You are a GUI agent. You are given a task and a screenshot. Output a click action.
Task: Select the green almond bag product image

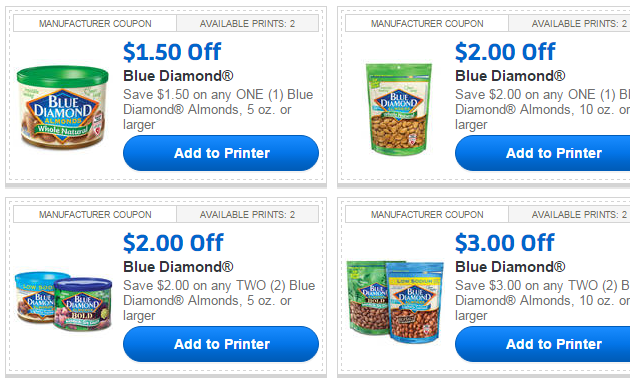[399, 109]
